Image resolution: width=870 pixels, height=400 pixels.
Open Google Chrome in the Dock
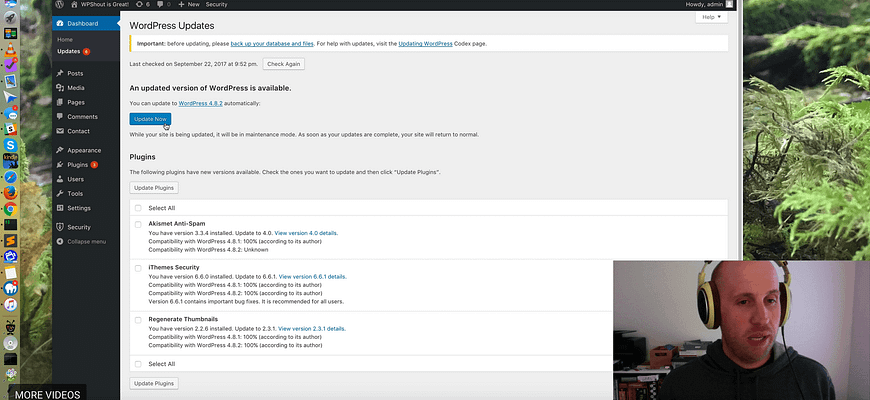pyautogui.click(x=11, y=209)
